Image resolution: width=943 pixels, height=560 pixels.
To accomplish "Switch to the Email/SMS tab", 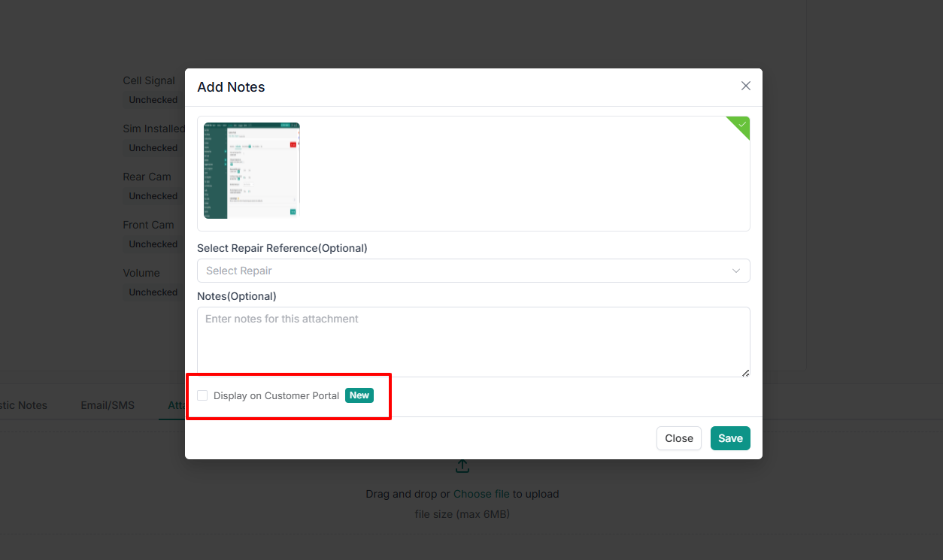I will (108, 405).
